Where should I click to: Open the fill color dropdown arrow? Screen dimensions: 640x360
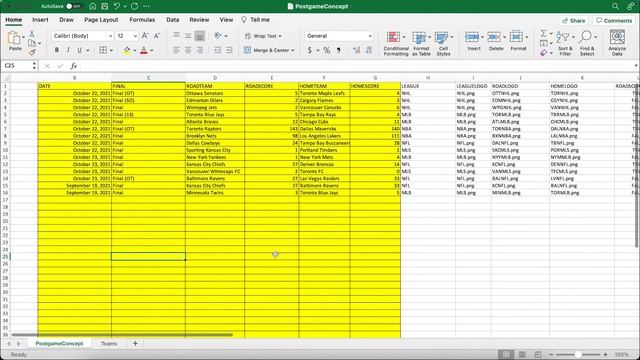pyautogui.click(x=135, y=50)
